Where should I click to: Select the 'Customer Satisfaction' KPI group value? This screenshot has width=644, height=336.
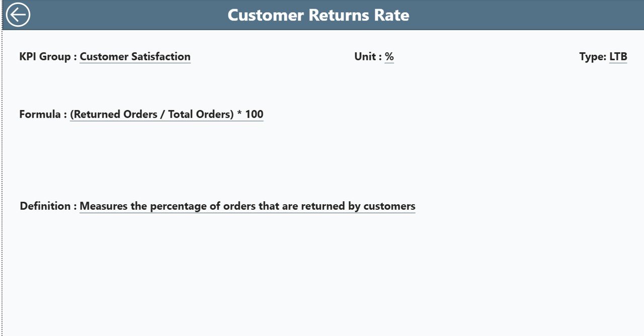(x=135, y=57)
